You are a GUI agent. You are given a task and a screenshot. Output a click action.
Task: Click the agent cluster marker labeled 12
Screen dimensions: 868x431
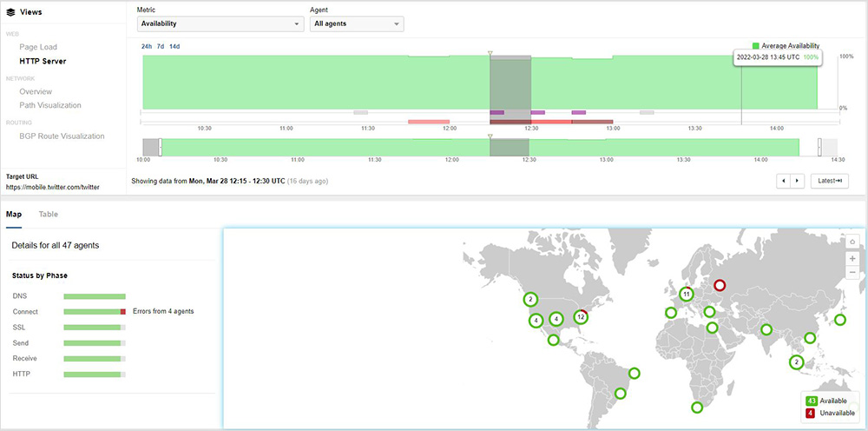(581, 318)
